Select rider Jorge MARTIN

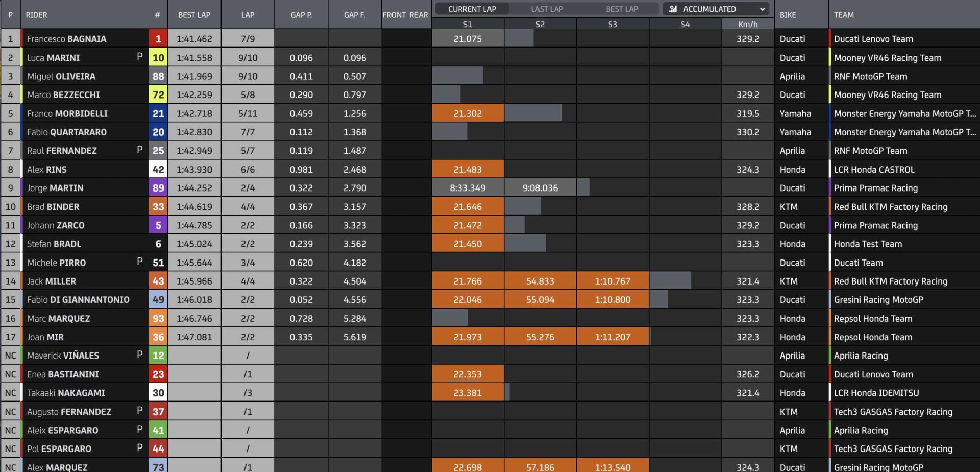tap(55, 188)
